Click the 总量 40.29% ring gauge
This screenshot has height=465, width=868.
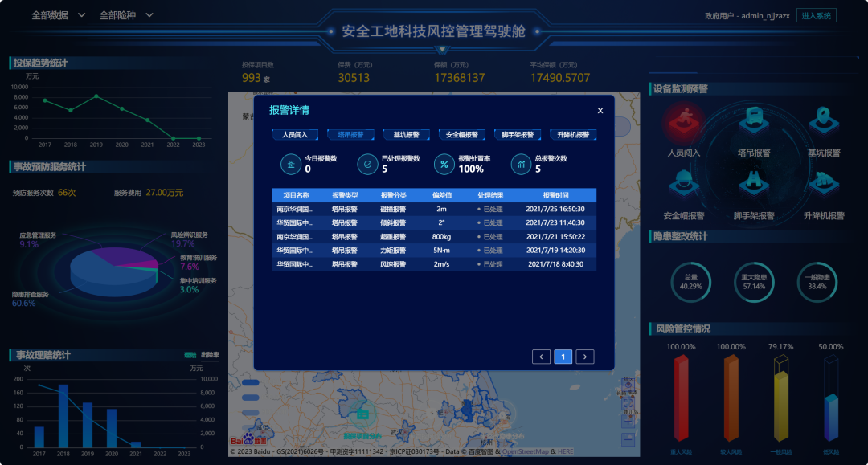tap(691, 282)
